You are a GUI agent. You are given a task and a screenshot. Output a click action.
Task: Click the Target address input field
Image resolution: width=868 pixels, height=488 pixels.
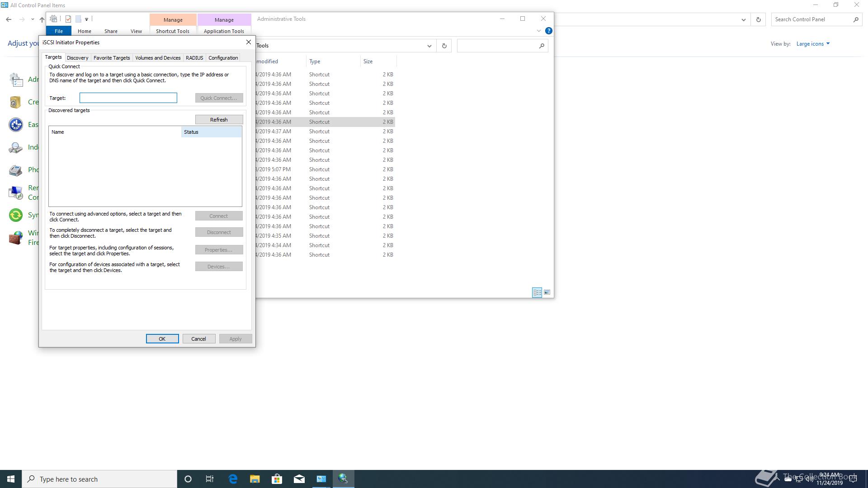[128, 98]
